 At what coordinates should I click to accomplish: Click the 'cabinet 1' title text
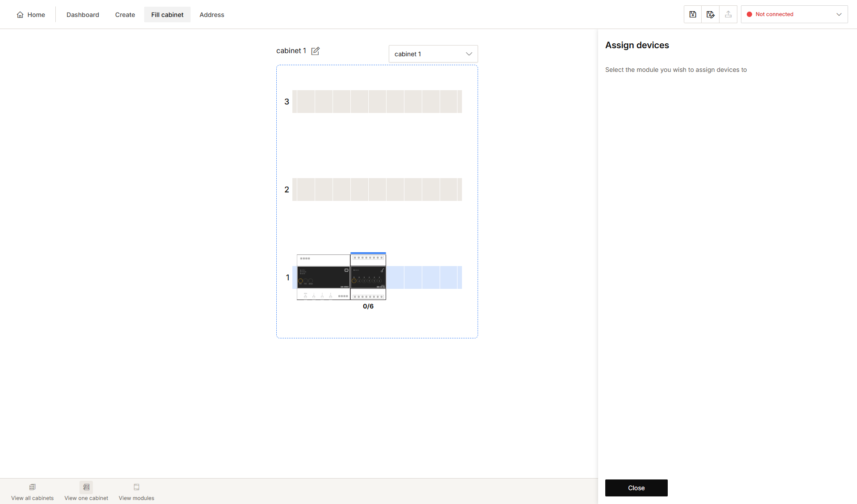click(291, 51)
